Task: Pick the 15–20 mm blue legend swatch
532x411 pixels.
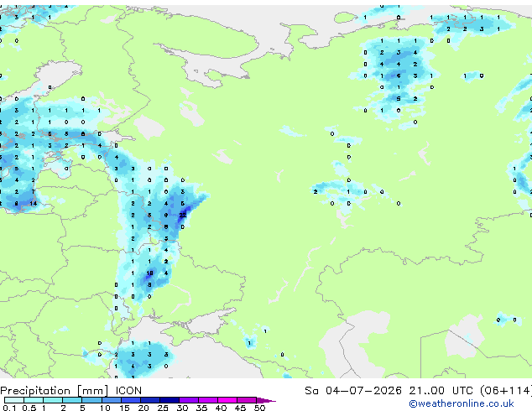Action: click(130, 400)
